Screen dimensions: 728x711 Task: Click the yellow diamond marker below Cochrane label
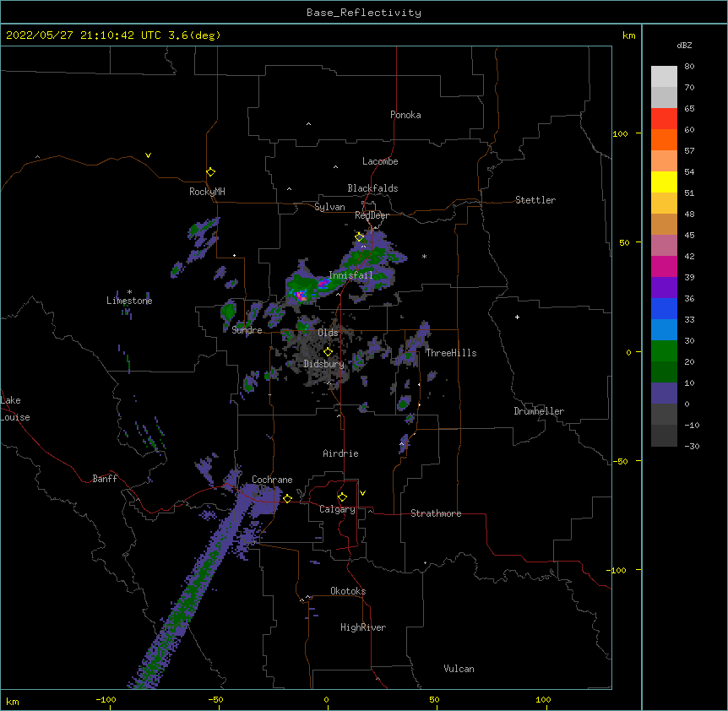(287, 498)
